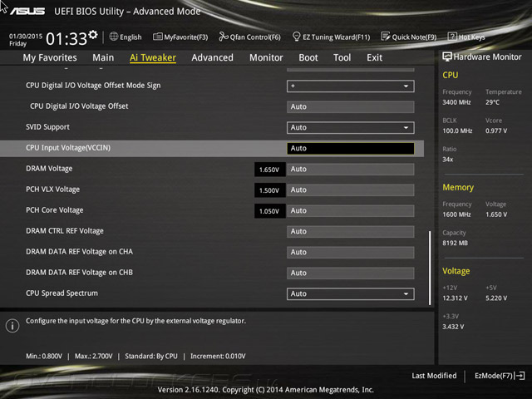532x399 pixels.
Task: Click the Qfan Control fan icon
Action: click(x=224, y=37)
